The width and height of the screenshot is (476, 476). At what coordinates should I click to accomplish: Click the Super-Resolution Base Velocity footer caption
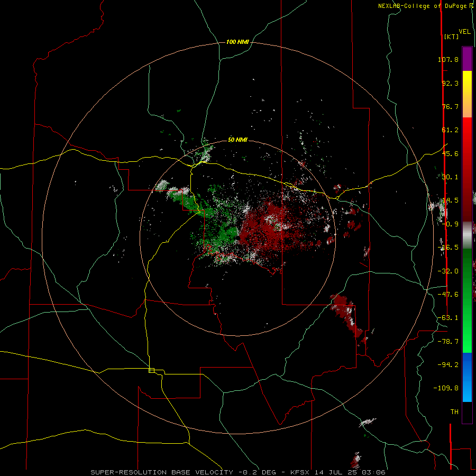[x=237, y=472]
